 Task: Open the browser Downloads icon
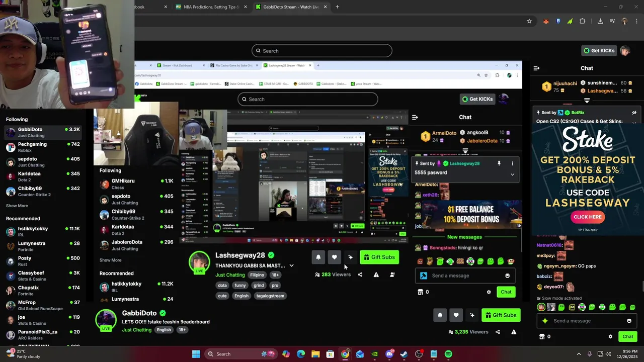(x=600, y=21)
